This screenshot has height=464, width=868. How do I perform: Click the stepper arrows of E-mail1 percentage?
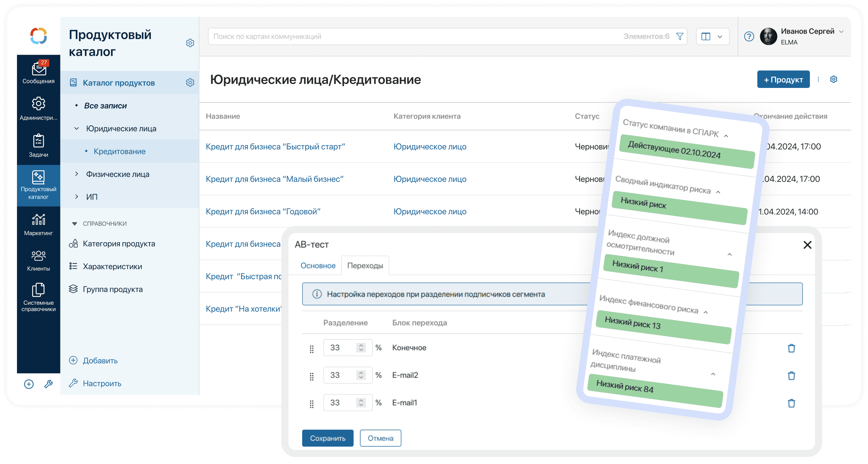tap(361, 403)
